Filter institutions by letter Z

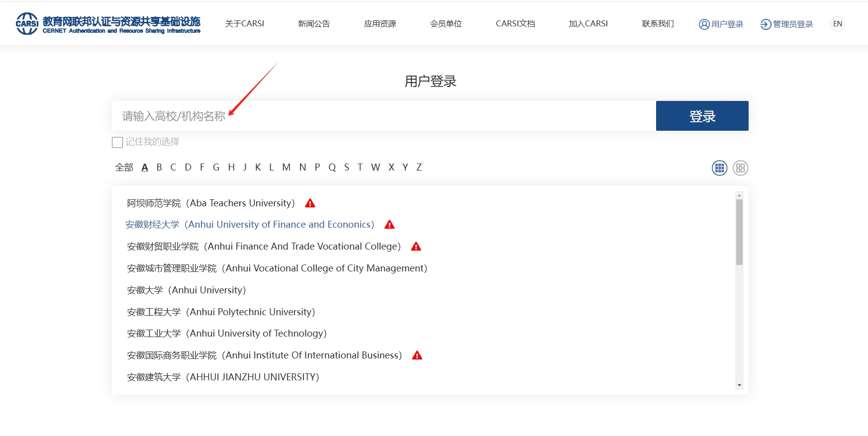click(419, 168)
